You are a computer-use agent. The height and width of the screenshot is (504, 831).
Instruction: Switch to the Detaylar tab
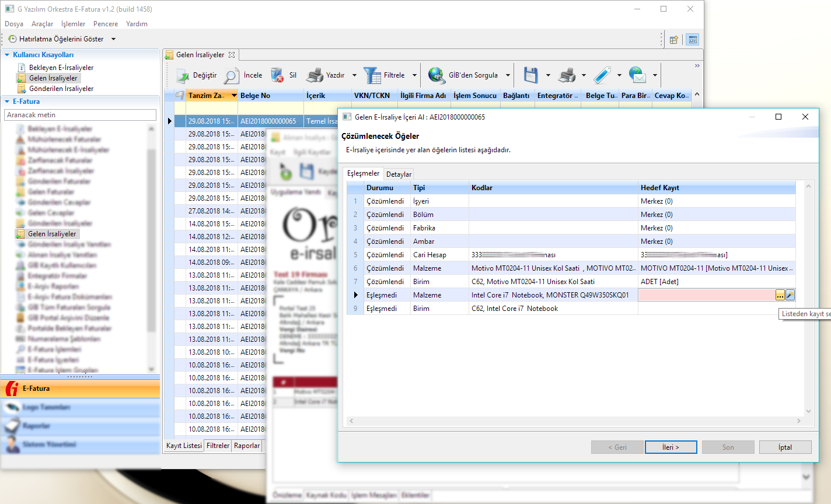pyautogui.click(x=399, y=174)
